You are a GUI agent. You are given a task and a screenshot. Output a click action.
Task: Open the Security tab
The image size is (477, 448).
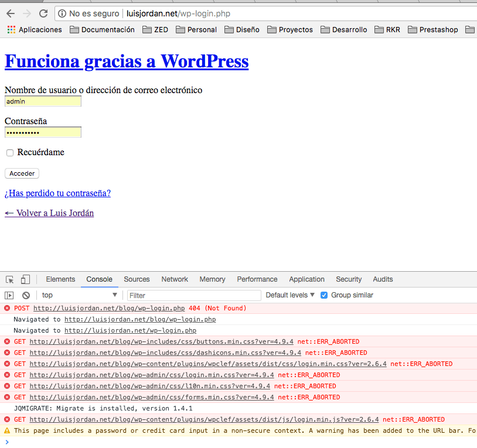pos(349,279)
